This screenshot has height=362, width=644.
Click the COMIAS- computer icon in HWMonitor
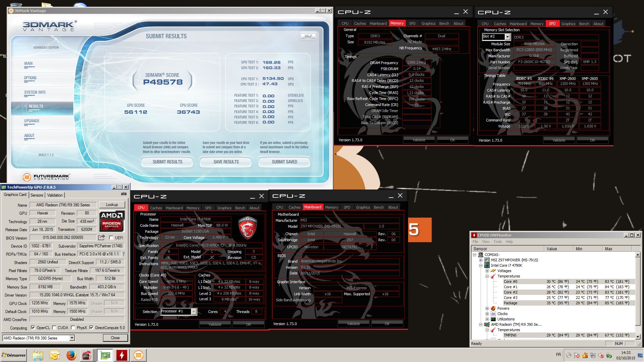481,255
